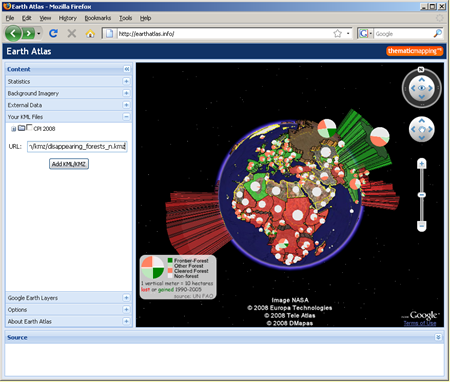Go back with the green Back arrow
This screenshot has height=382, width=450.
tap(13, 33)
